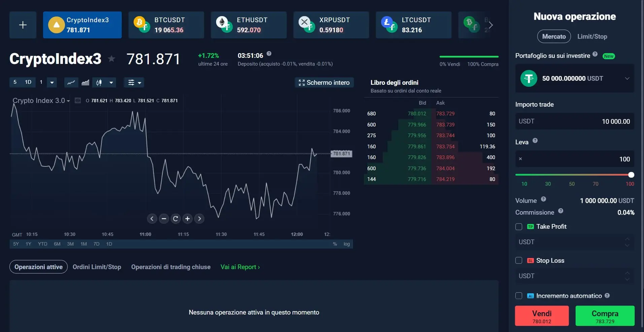Viewport: 644px width, 332px height.
Task: Expand the chart interval dropdown
Action: tap(52, 82)
